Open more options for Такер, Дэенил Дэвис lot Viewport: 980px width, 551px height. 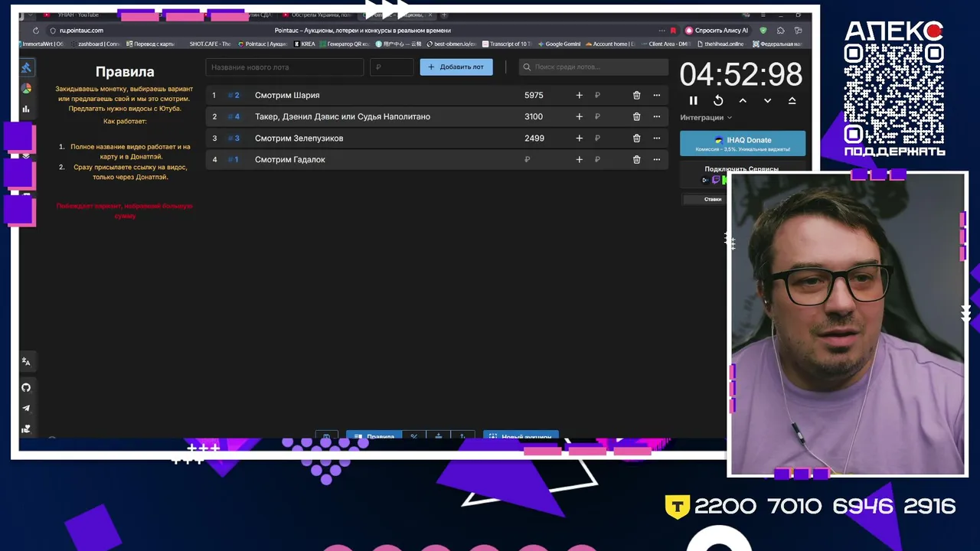click(656, 116)
